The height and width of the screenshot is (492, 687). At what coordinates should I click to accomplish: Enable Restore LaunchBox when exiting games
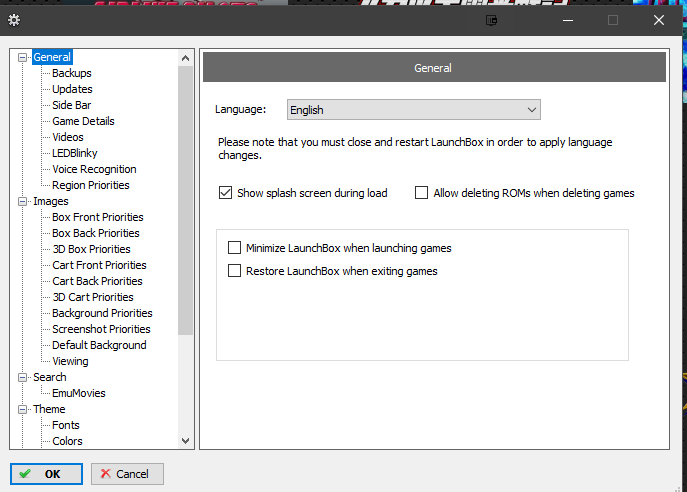click(x=234, y=271)
